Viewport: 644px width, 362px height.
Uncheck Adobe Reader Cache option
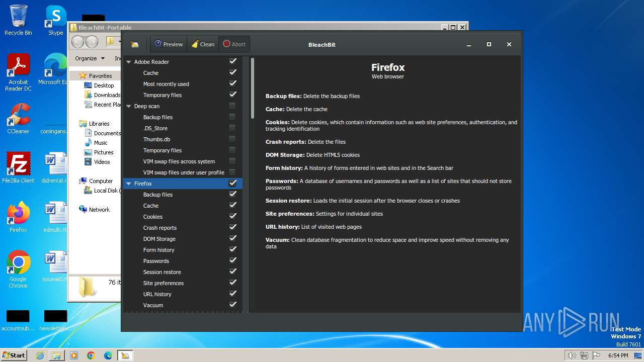[232, 72]
